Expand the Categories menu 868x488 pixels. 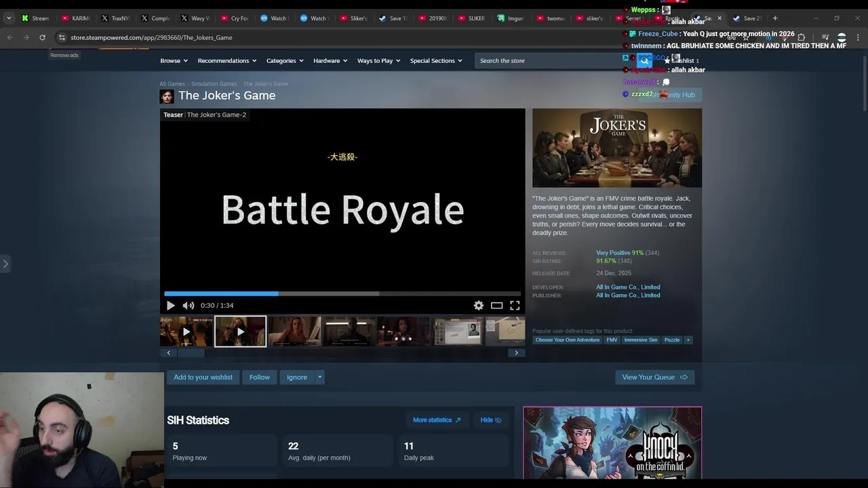[x=285, y=61]
